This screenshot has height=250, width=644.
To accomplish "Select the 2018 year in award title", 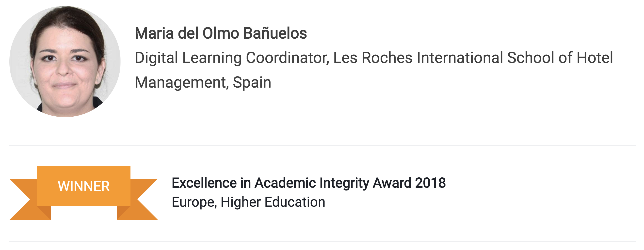I will tap(430, 183).
